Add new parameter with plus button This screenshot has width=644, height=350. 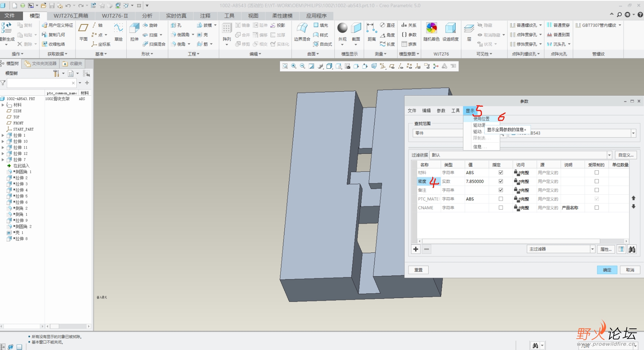[x=416, y=249]
